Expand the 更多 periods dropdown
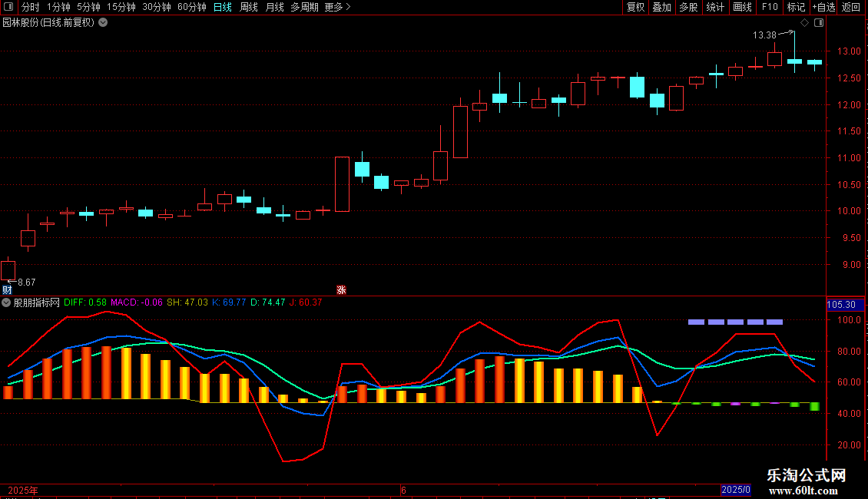The image size is (868, 499). pyautogui.click(x=337, y=7)
